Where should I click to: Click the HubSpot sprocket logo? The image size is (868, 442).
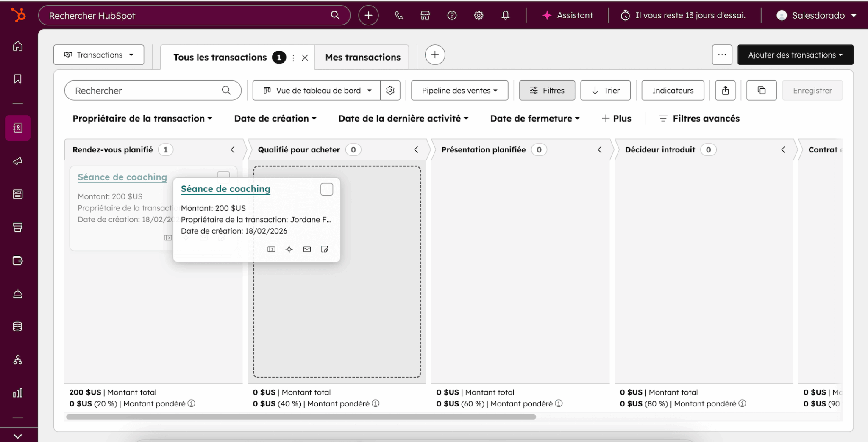point(18,15)
